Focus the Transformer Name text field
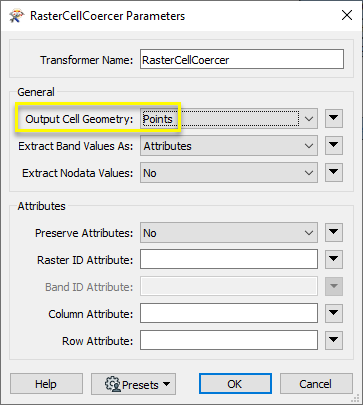This screenshot has height=405, width=363. click(x=242, y=59)
